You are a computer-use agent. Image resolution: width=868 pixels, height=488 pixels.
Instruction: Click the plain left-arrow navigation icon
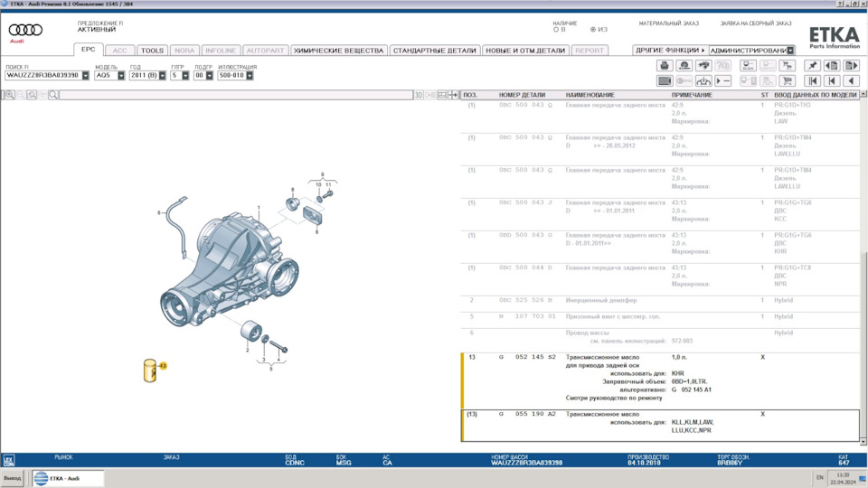(852, 80)
